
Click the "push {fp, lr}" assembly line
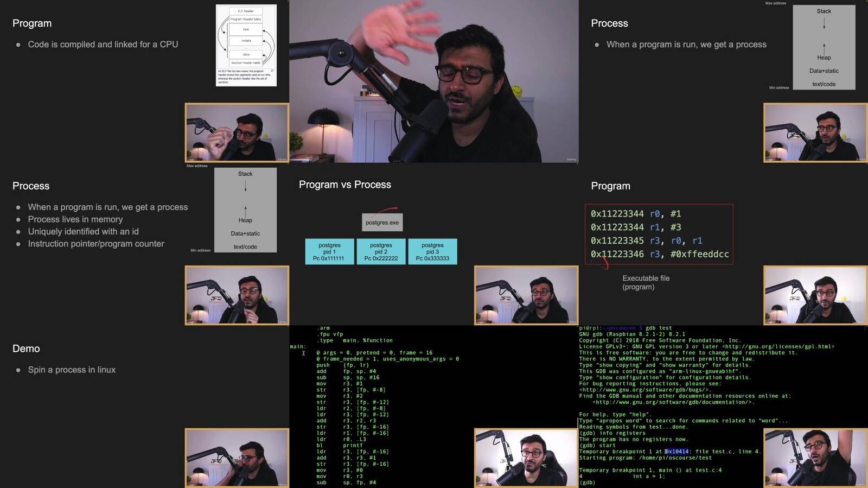click(343, 365)
